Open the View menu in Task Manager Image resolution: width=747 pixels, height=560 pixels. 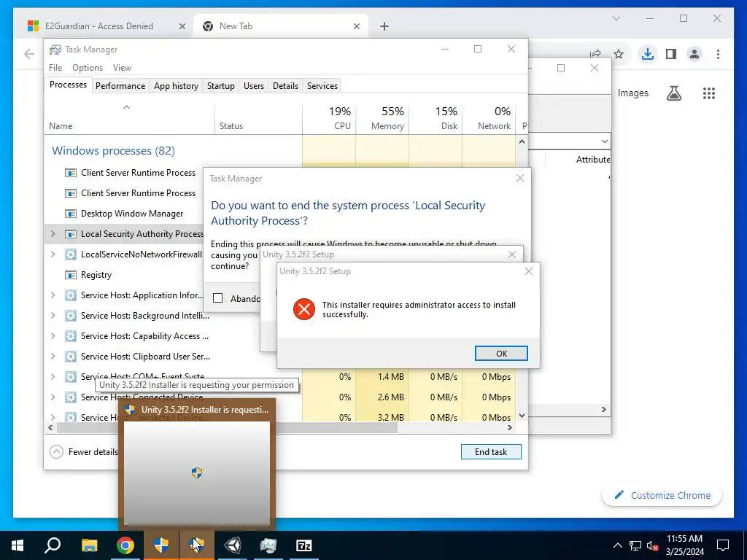click(122, 68)
